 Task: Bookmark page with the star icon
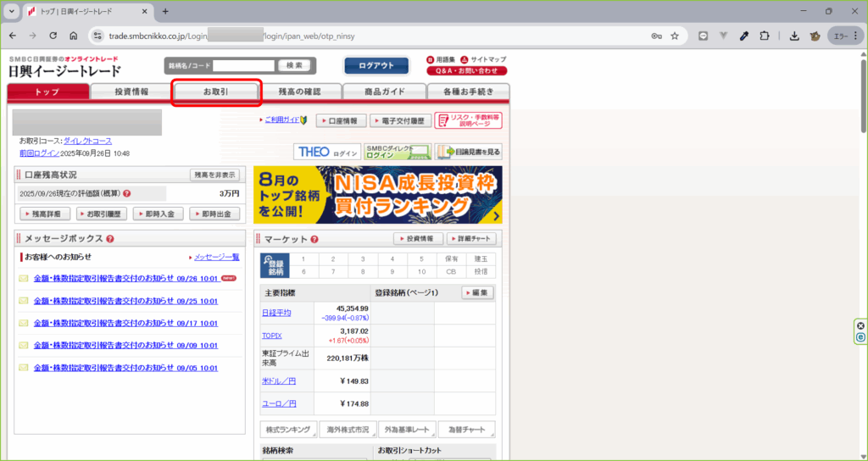point(675,36)
